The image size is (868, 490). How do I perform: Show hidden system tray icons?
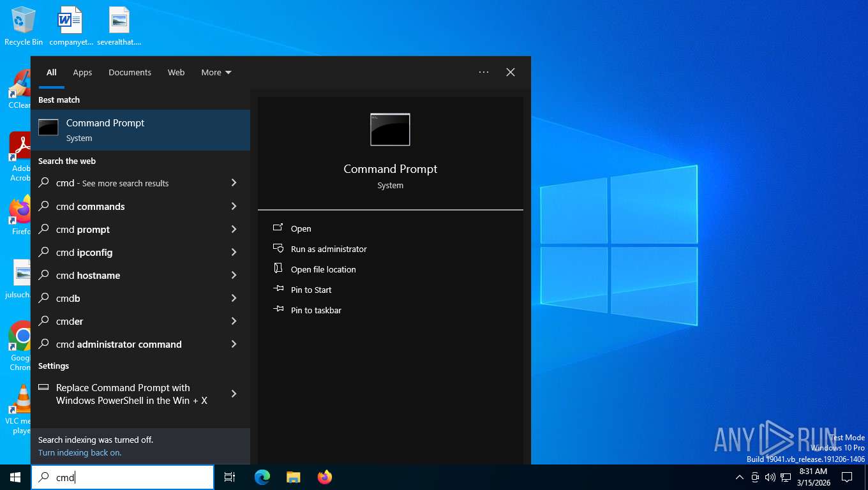740,477
